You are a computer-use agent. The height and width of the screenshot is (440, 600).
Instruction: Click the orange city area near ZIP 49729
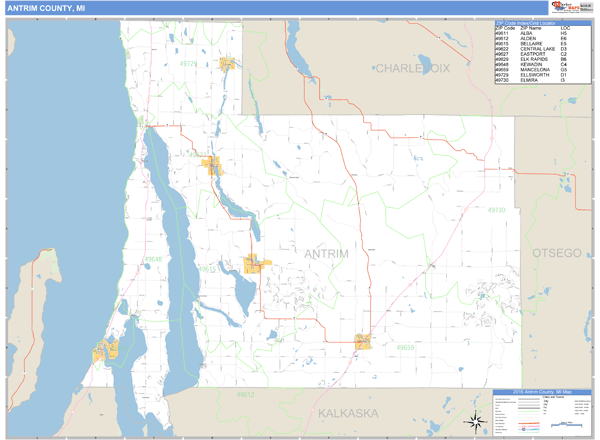click(229, 65)
